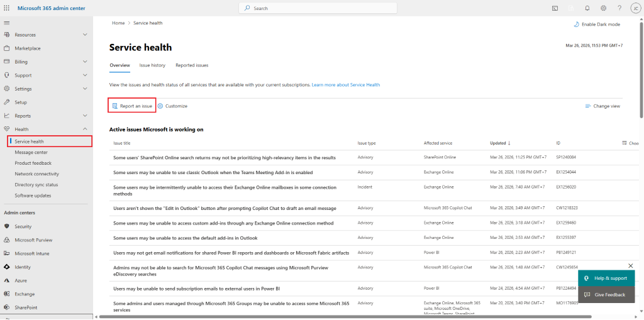Sort by the Updated column header
The image size is (644, 320).
[500, 143]
